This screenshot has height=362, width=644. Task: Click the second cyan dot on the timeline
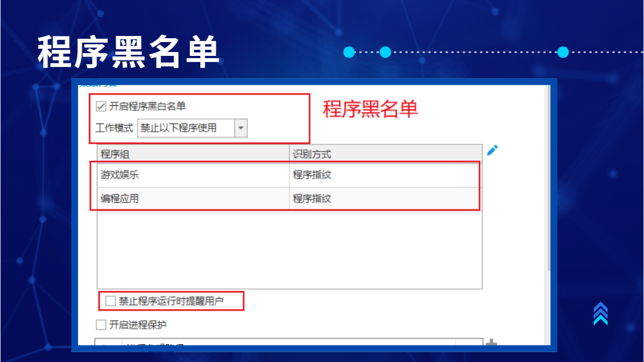pyautogui.click(x=385, y=52)
